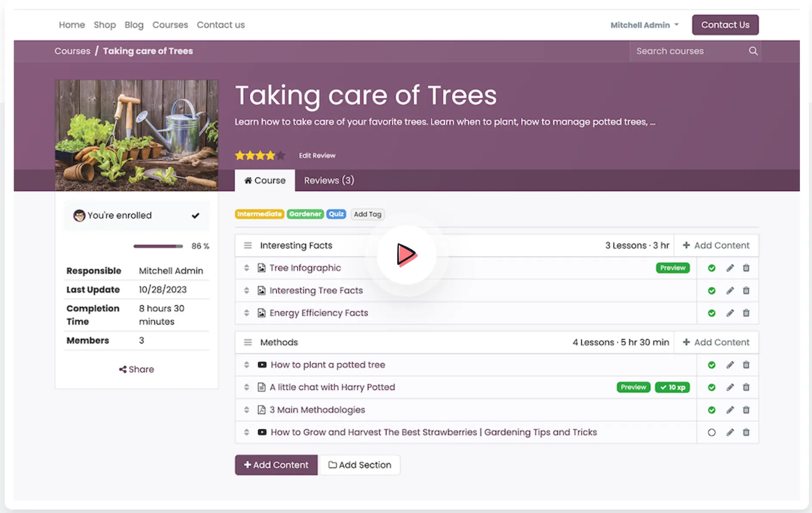The image size is (812, 513).
Task: Open the Courses menu item
Action: (170, 25)
